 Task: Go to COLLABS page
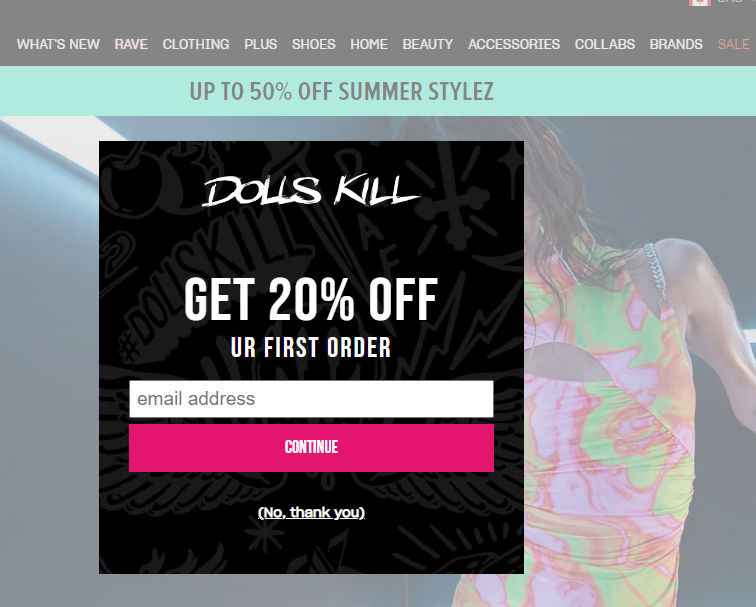(605, 44)
